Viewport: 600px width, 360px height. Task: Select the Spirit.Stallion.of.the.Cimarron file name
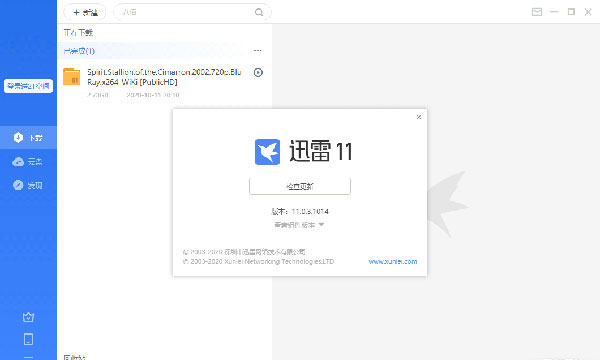(164, 77)
